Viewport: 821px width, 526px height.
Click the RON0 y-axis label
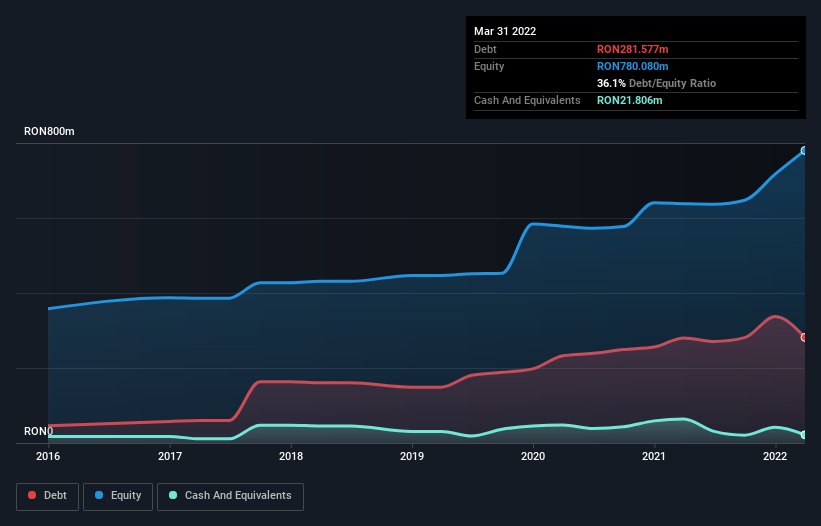click(x=38, y=431)
